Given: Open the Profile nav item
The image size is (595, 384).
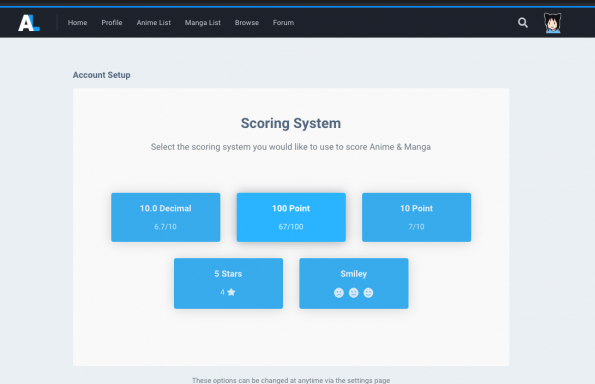Looking at the screenshot, I should point(112,23).
